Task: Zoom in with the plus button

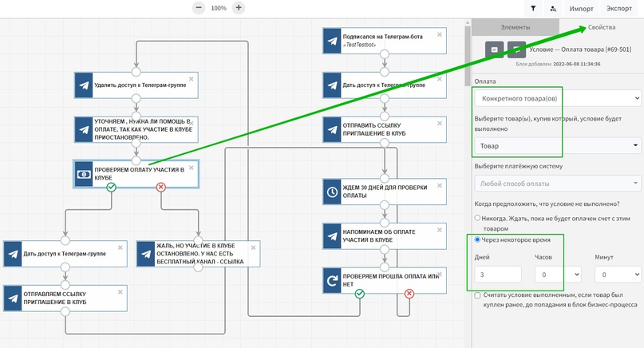Action: (x=238, y=8)
